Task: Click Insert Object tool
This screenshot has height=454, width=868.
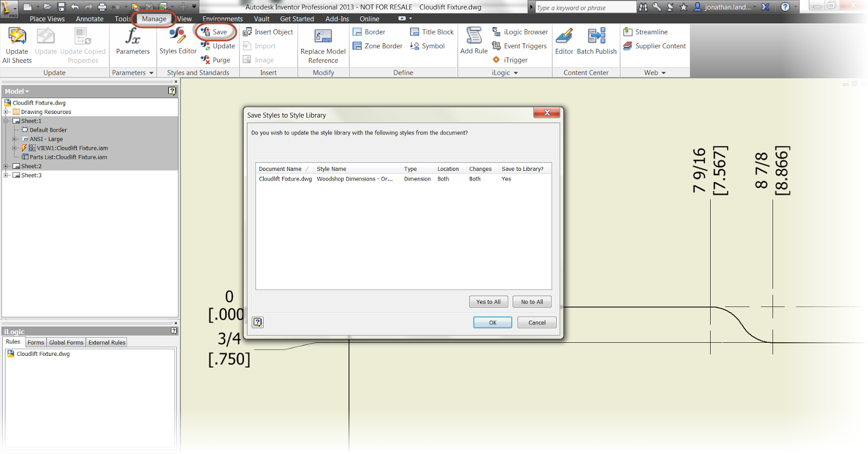Action: (268, 32)
